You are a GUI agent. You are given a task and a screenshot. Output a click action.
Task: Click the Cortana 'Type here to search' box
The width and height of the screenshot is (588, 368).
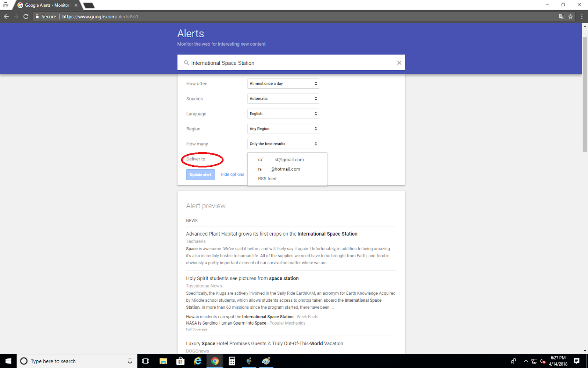point(77,361)
